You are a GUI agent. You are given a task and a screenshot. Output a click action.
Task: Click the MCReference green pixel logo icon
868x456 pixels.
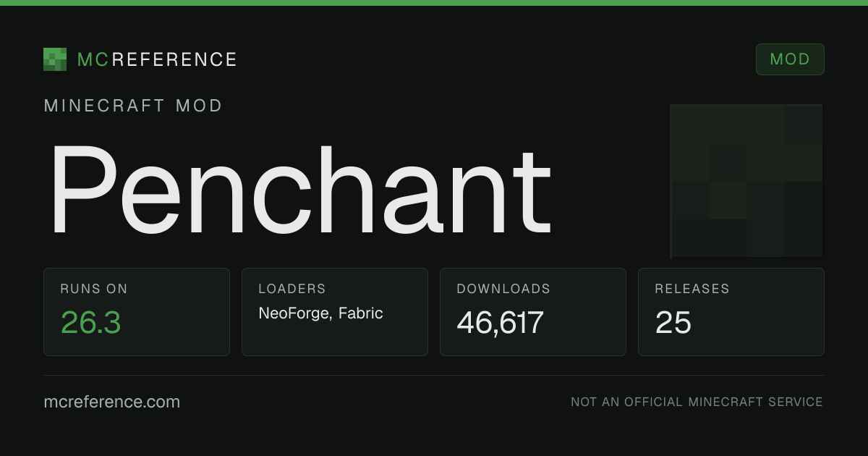point(55,59)
